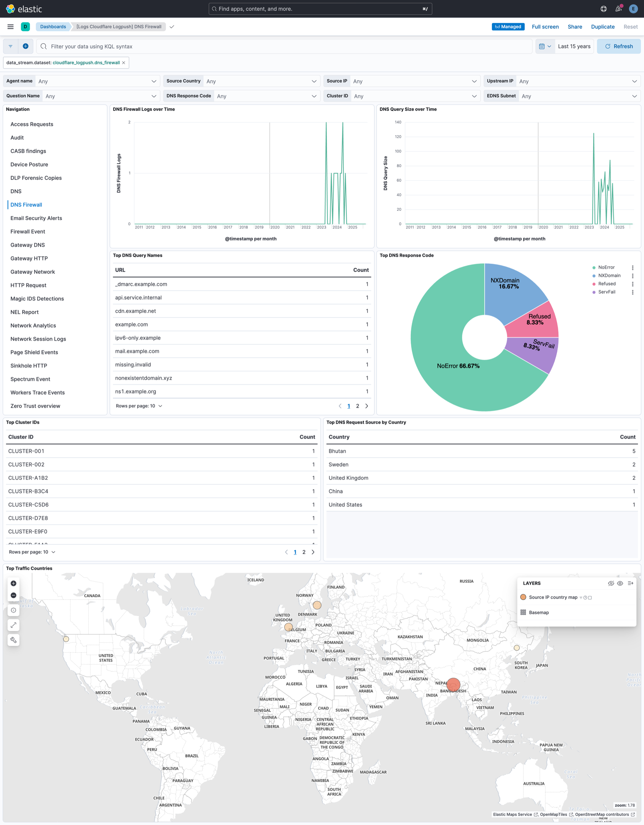Image resolution: width=644 pixels, height=825 pixels.
Task: Open NXDomain legend options
Action: tap(633, 276)
